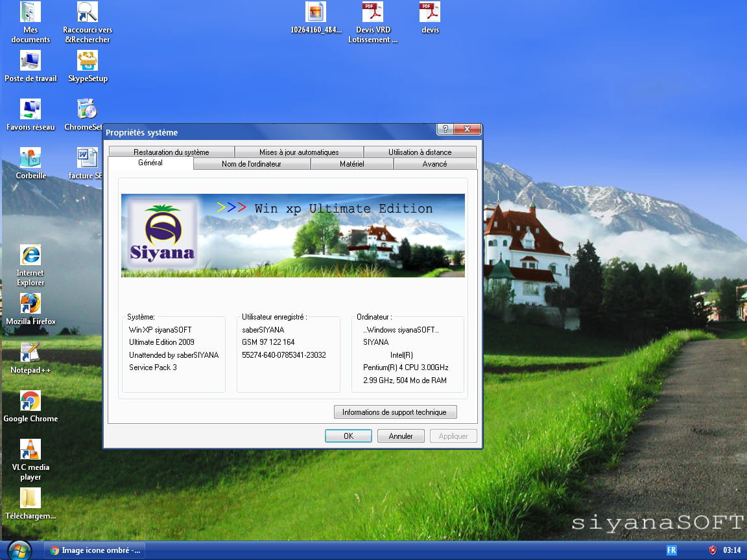Click product ID 55274-640-0785341-23032 text
The height and width of the screenshot is (560, 747).
[284, 355]
